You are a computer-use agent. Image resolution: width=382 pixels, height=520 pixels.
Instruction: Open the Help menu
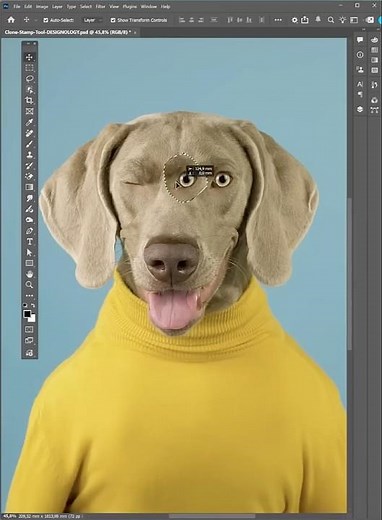point(165,6)
